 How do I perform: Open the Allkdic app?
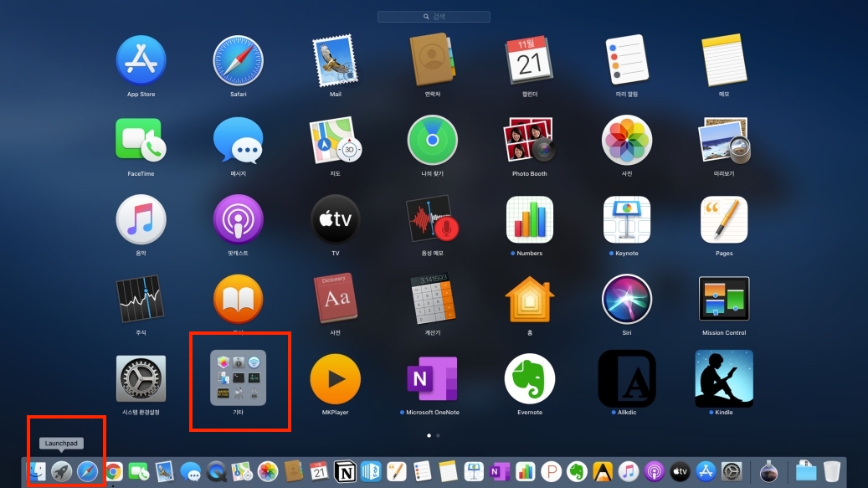[627, 378]
